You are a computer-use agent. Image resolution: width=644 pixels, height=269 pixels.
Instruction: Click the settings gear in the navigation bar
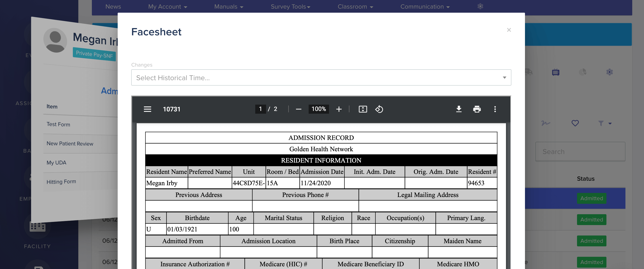(x=480, y=7)
